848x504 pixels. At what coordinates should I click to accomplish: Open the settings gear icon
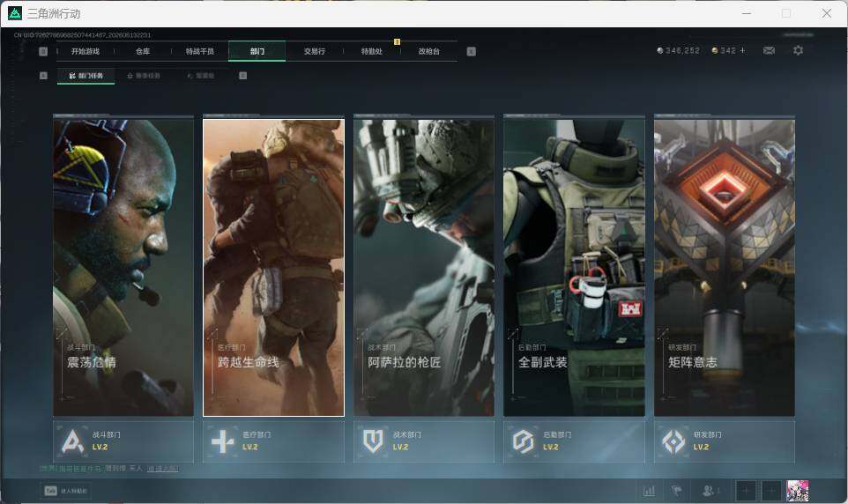pyautogui.click(x=798, y=50)
